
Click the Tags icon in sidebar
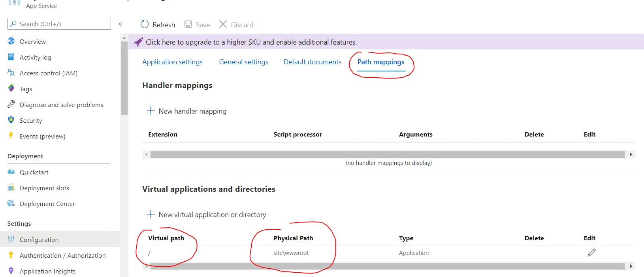pyautogui.click(x=11, y=88)
